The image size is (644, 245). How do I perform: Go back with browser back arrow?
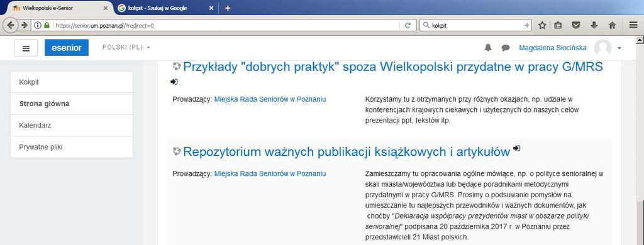point(11,25)
